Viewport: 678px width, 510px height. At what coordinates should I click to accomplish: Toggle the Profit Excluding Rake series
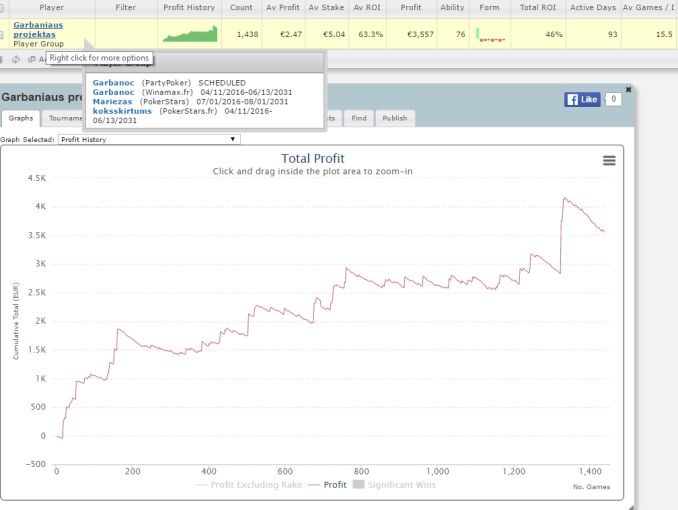coord(250,485)
